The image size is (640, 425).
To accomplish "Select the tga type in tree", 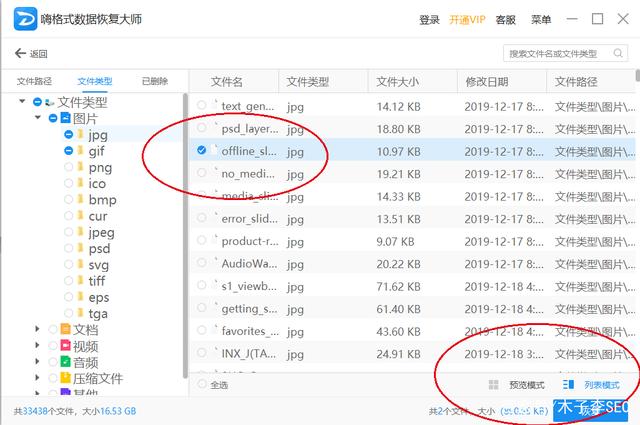I will coord(98,313).
